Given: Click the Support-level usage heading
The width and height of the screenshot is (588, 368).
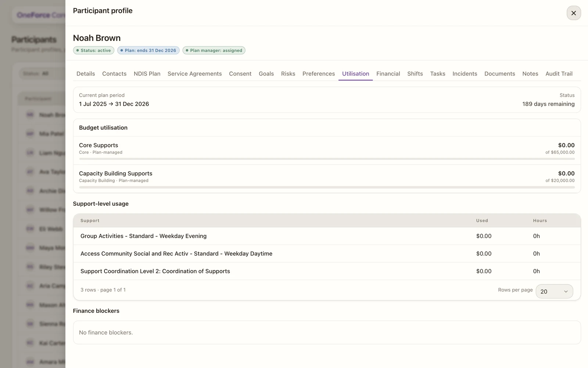Looking at the screenshot, I should click(101, 204).
